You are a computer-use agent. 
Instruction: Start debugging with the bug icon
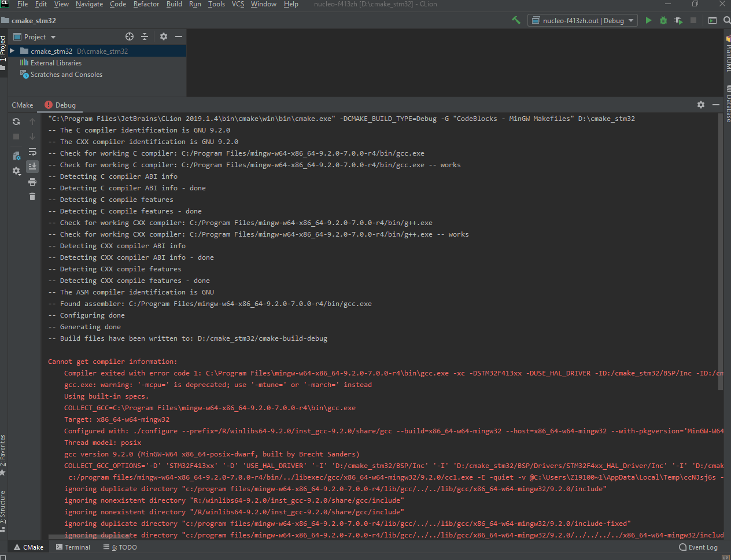[663, 20]
